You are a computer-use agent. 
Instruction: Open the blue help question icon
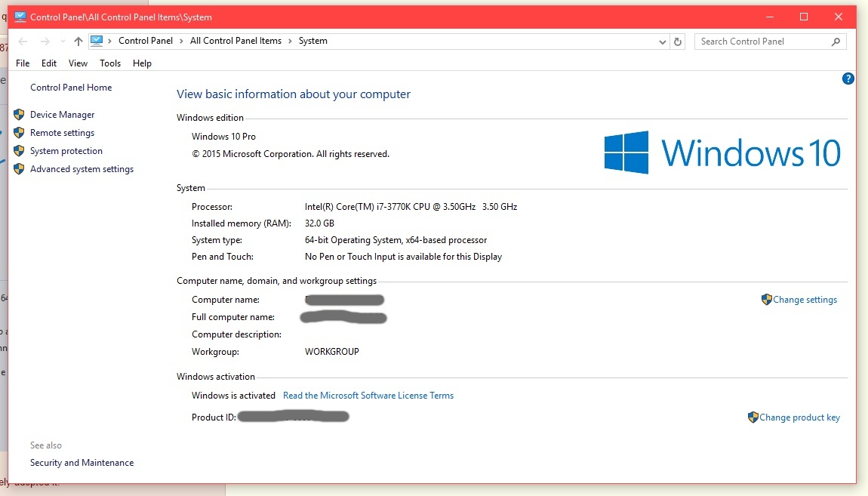tap(848, 79)
